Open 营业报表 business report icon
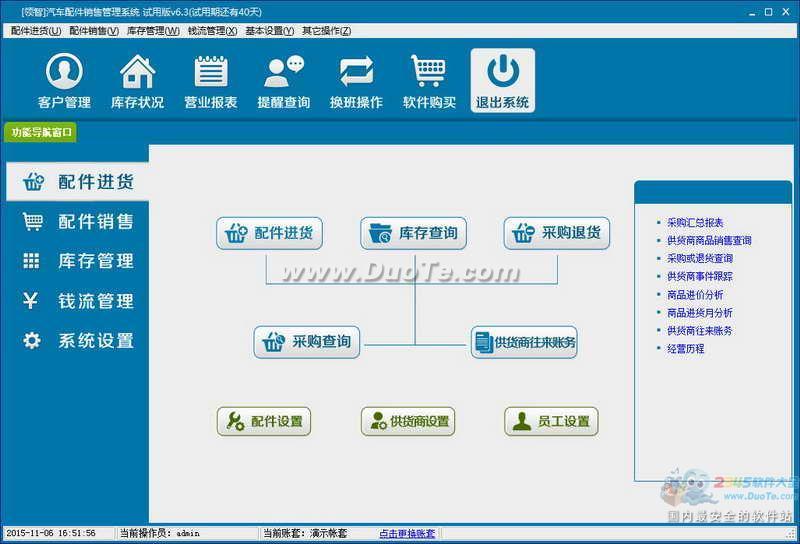800x544 pixels. coord(210,81)
